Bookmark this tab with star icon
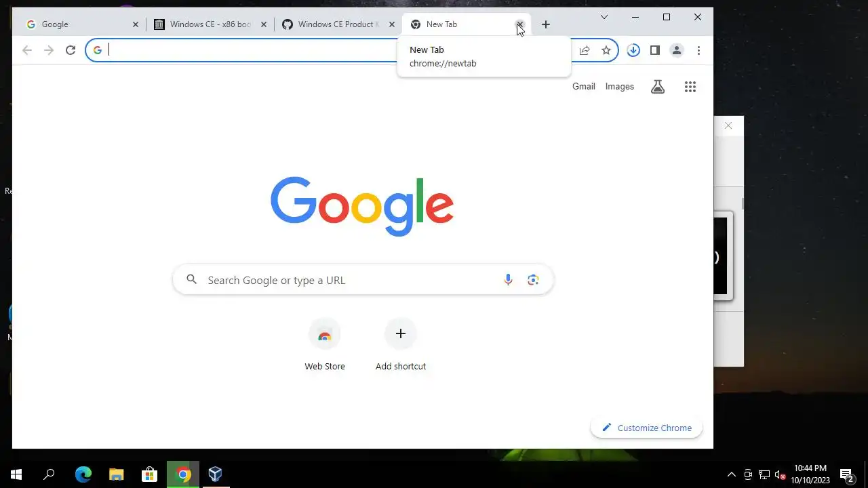Viewport: 868px width, 488px height. [x=606, y=50]
